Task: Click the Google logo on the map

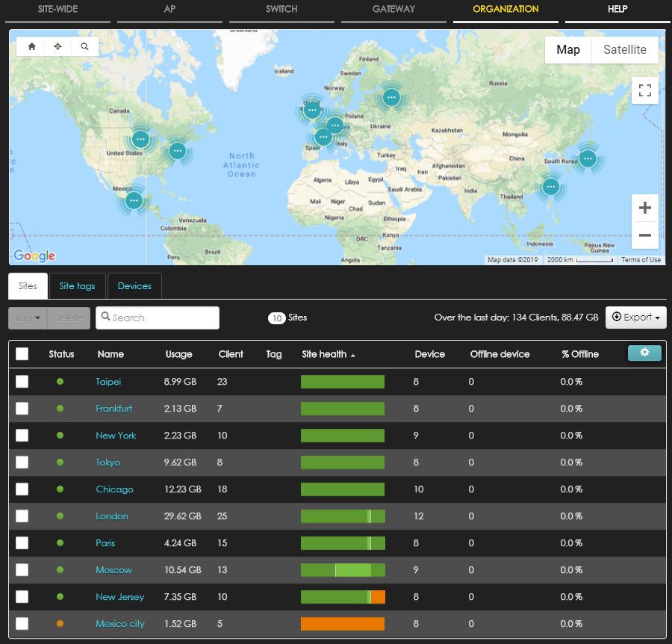Action: pos(34,256)
